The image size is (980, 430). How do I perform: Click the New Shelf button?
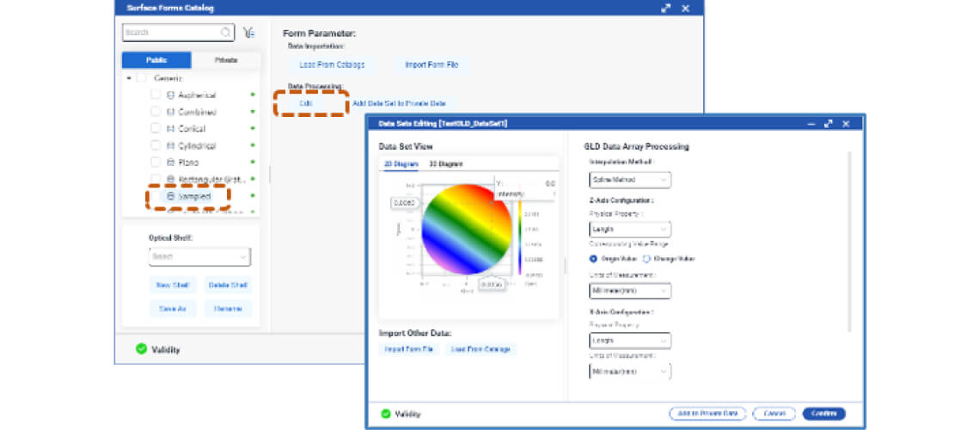tap(172, 286)
